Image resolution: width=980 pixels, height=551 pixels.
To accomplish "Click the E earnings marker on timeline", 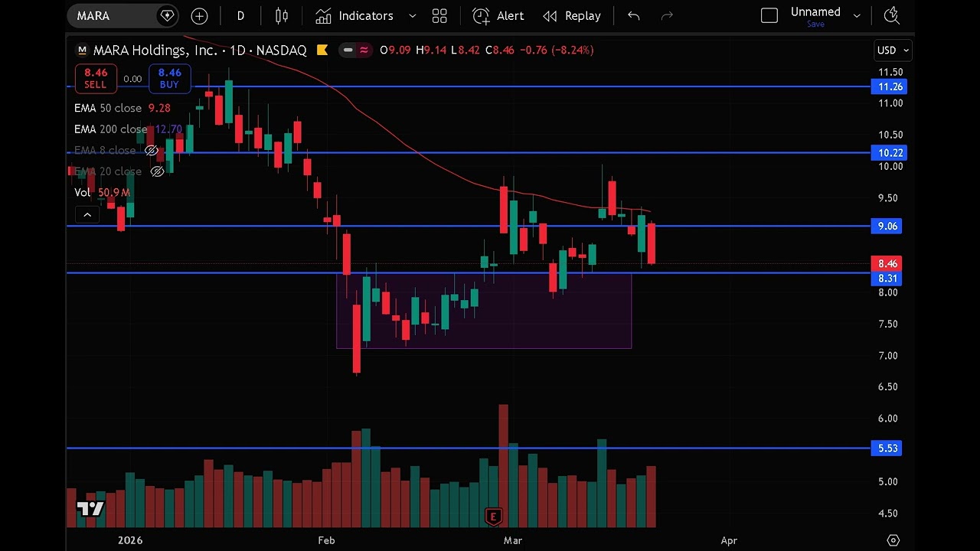I will (x=493, y=517).
